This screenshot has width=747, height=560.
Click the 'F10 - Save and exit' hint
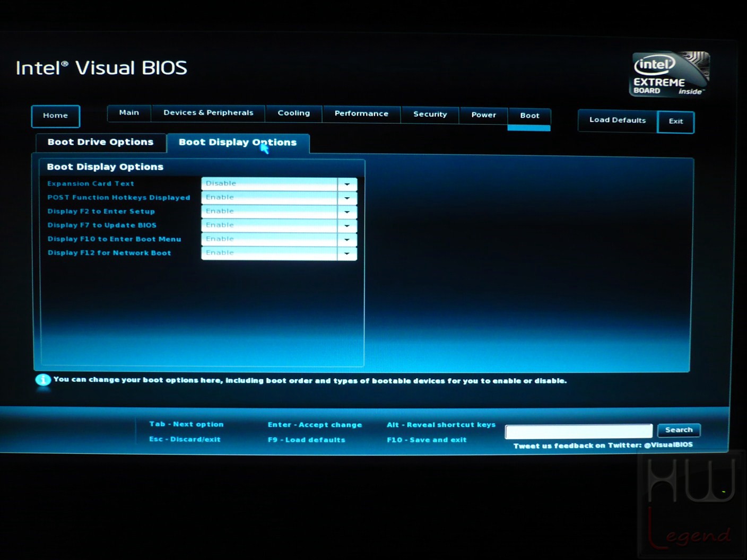pyautogui.click(x=427, y=440)
